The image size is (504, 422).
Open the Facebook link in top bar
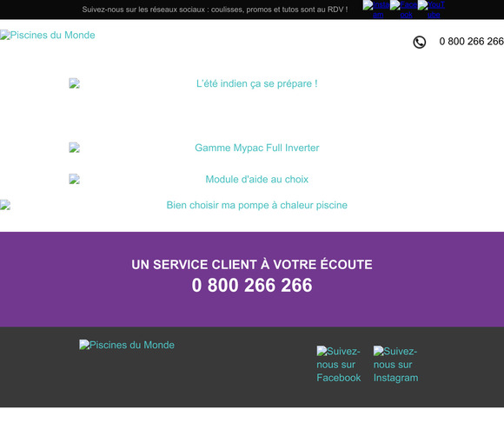tap(403, 10)
